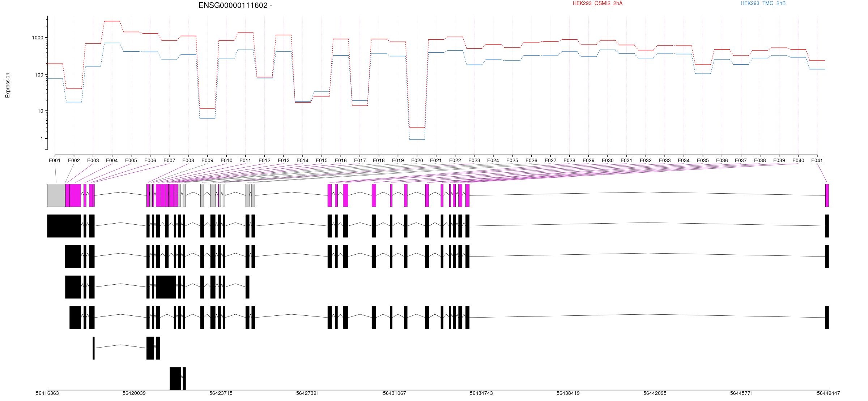Click the Expression y-axis label
868x401 pixels.
coord(8,85)
